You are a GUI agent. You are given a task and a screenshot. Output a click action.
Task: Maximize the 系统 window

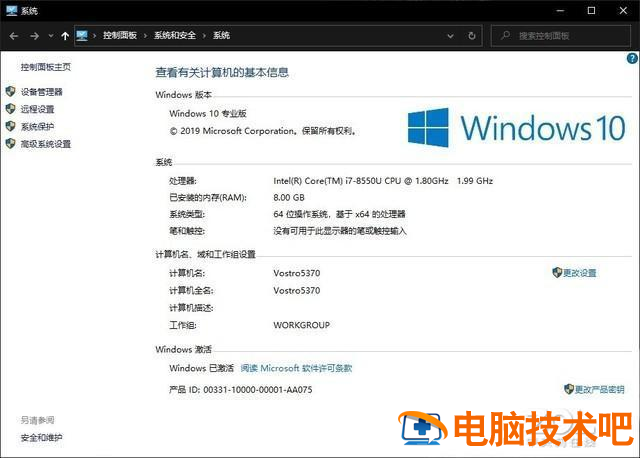tap(591, 11)
